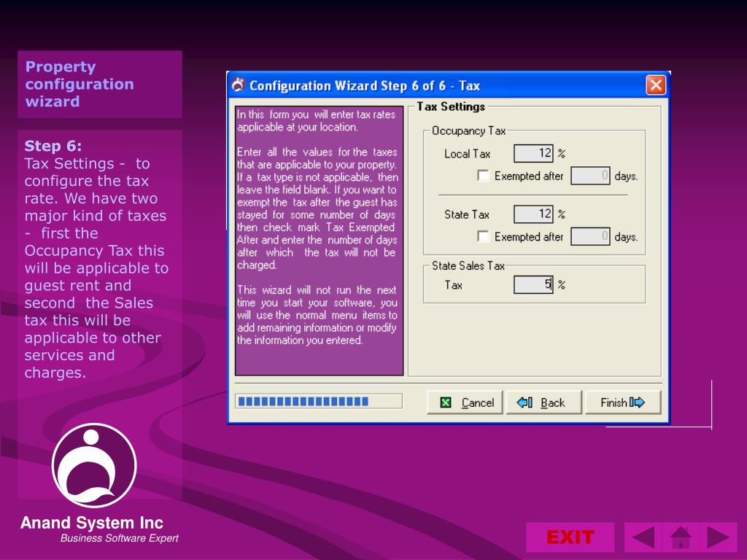Click 'Property configuration wizard' title
Viewport: 747px width, 560px height.
80,85
